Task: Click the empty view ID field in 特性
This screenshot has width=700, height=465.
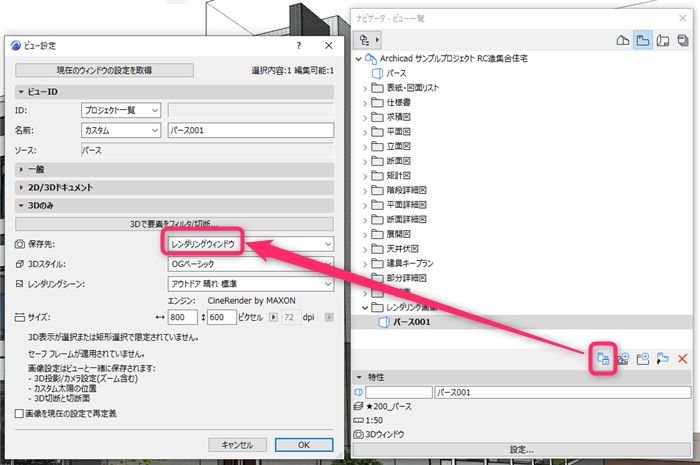Action: point(399,393)
